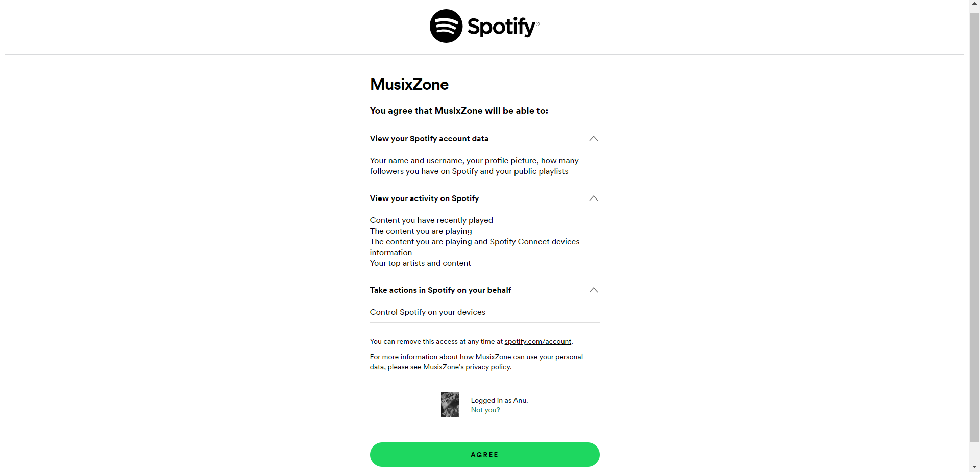This screenshot has width=980, height=472.
Task: Click the Spotify circular brand mark
Action: point(446,26)
